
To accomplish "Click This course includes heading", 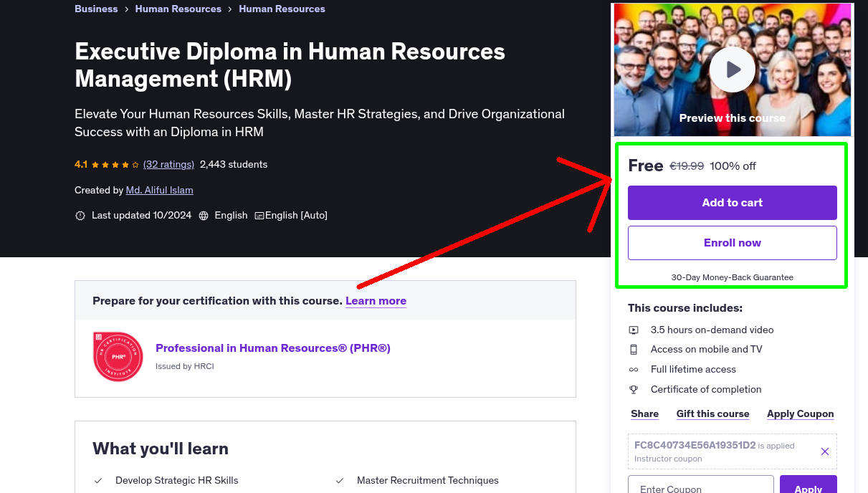I will [685, 308].
